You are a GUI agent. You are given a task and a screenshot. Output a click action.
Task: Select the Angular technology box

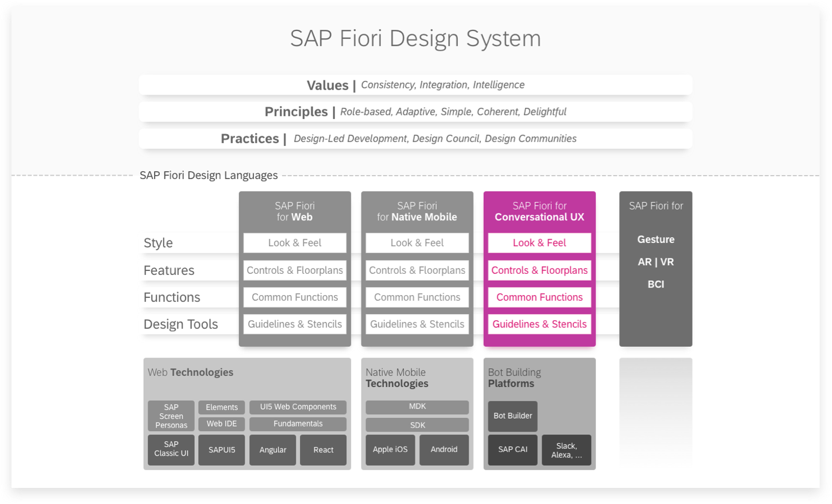(x=272, y=450)
